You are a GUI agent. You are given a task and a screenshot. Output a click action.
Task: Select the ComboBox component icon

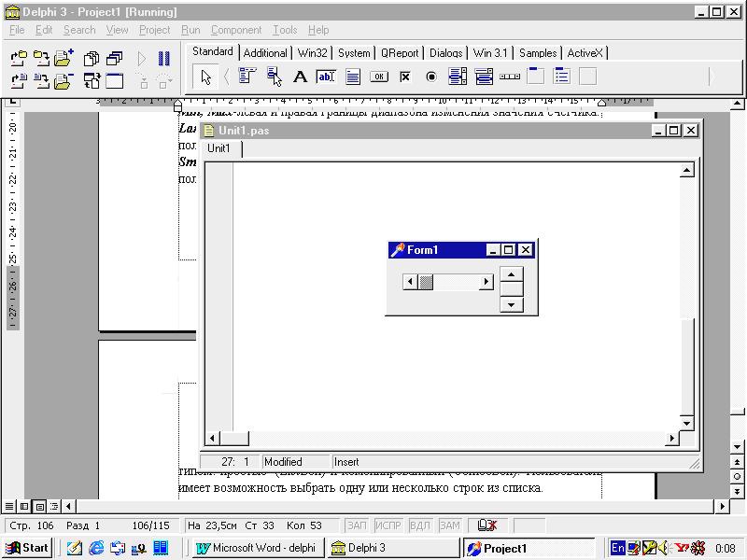coord(484,77)
